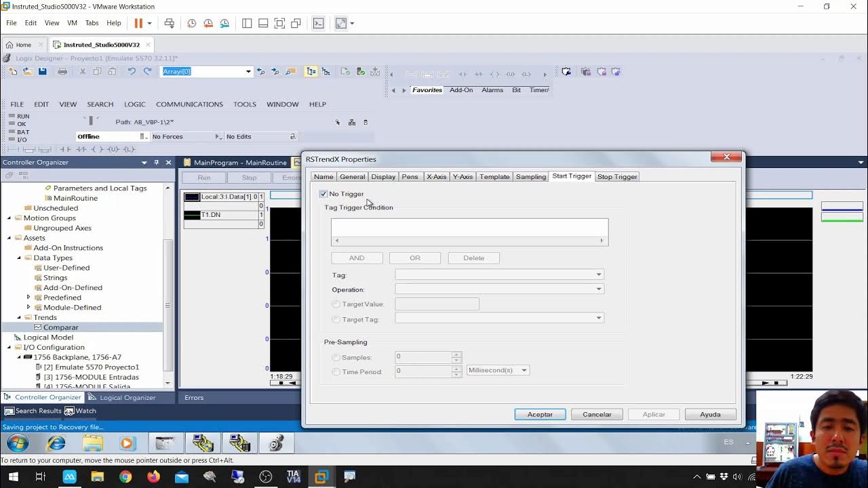Select the Target Value radio button
This screenshot has height=488, width=868.
(336, 304)
